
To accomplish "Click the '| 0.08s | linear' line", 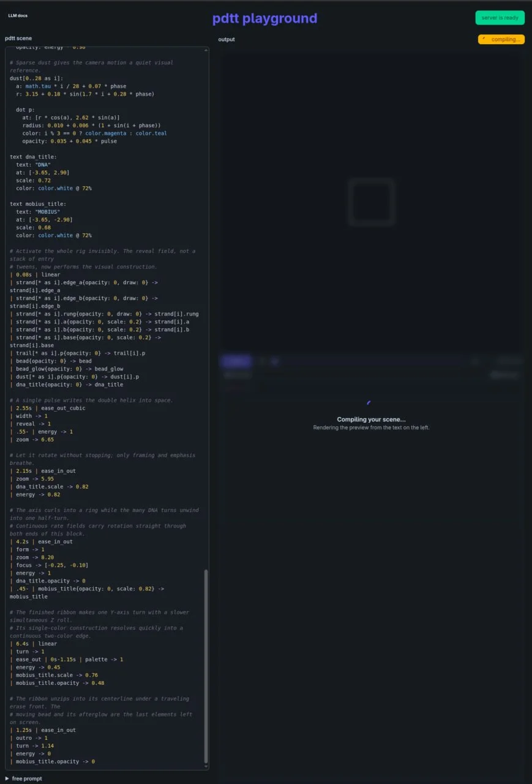I will tap(35, 275).
